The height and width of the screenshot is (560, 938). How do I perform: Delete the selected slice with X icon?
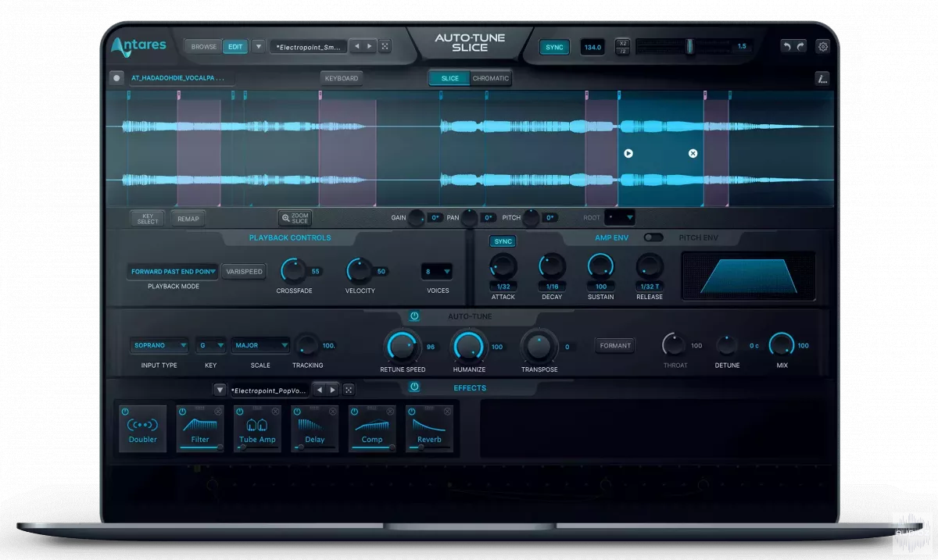(693, 153)
